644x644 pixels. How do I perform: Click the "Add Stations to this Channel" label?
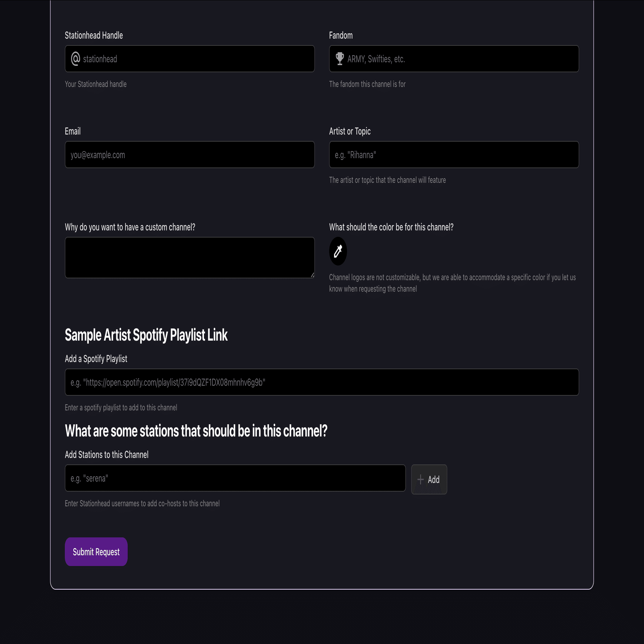[107, 455]
